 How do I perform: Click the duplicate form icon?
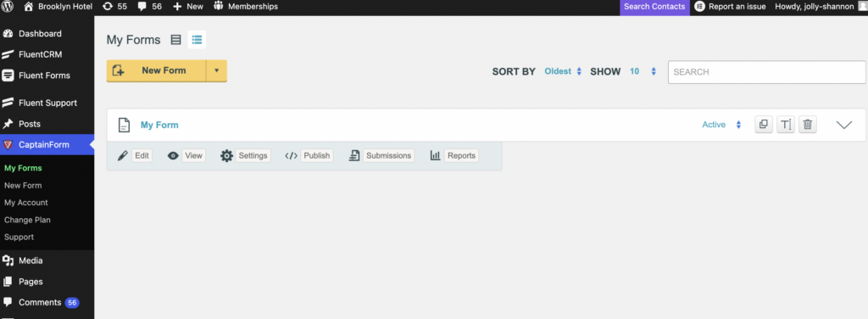click(764, 125)
